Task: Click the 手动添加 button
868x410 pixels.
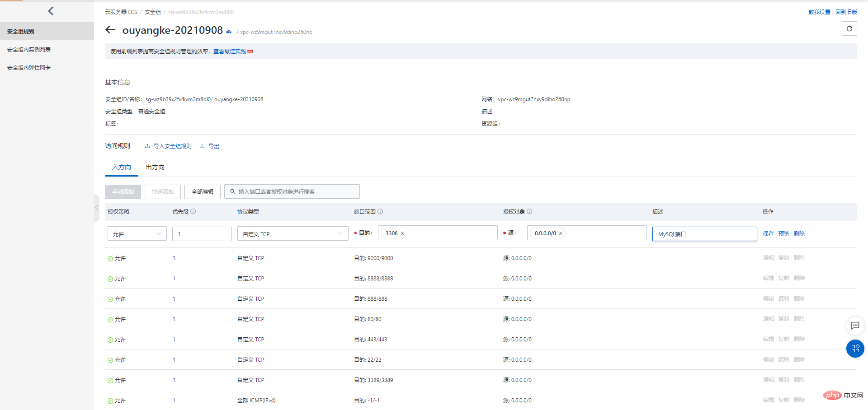Action: tap(123, 192)
